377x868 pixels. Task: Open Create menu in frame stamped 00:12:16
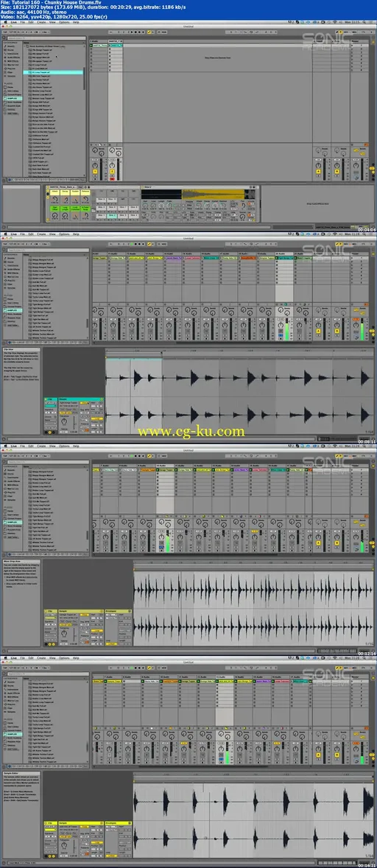click(x=41, y=447)
